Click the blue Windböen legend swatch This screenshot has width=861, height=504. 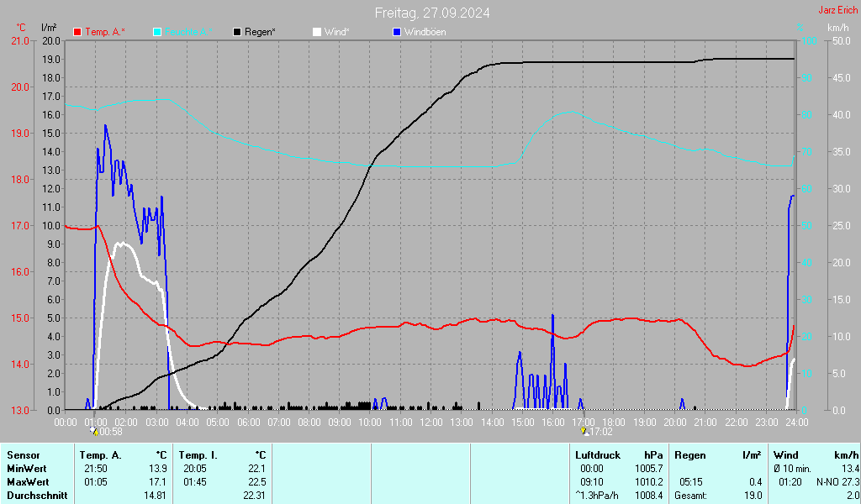click(x=397, y=33)
